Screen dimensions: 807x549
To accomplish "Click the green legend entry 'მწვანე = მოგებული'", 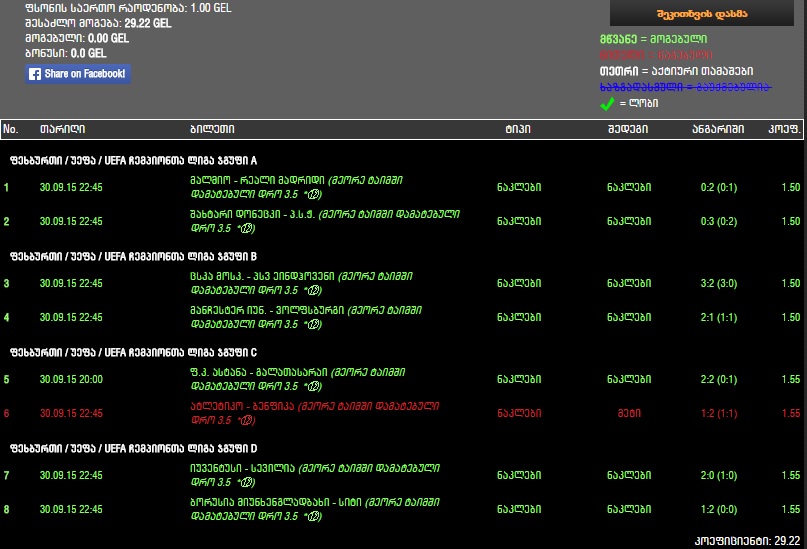I will [x=653, y=39].
